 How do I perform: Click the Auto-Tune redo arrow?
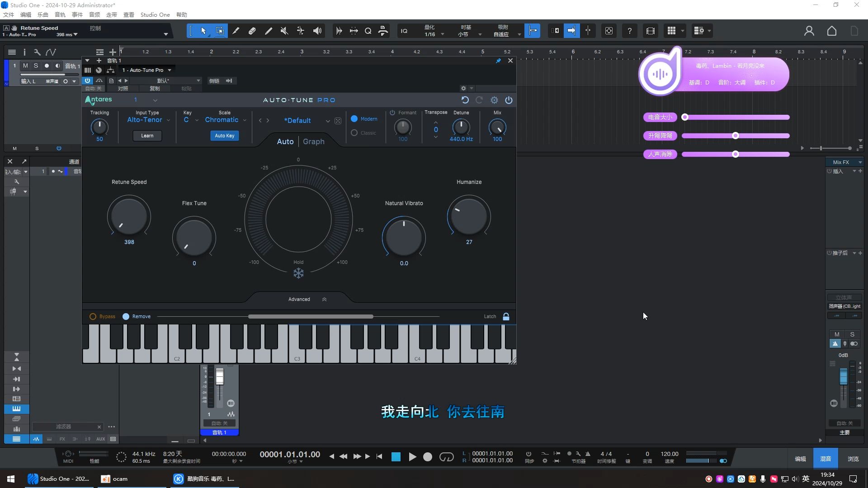(479, 100)
